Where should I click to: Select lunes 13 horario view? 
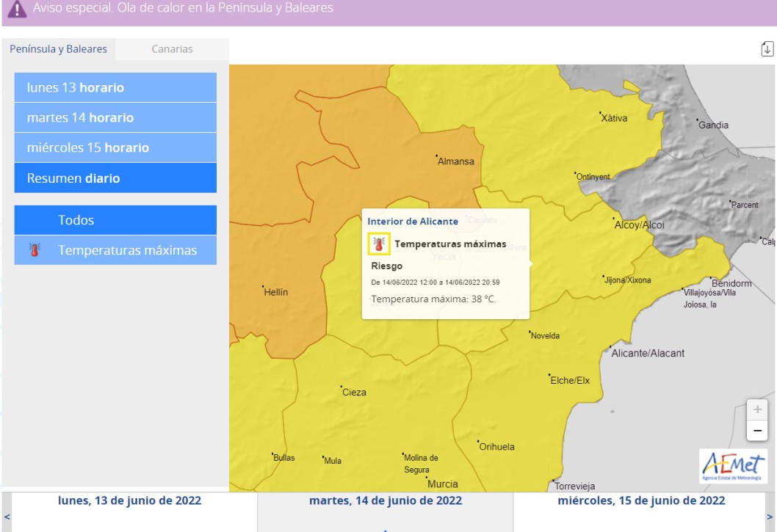click(115, 87)
